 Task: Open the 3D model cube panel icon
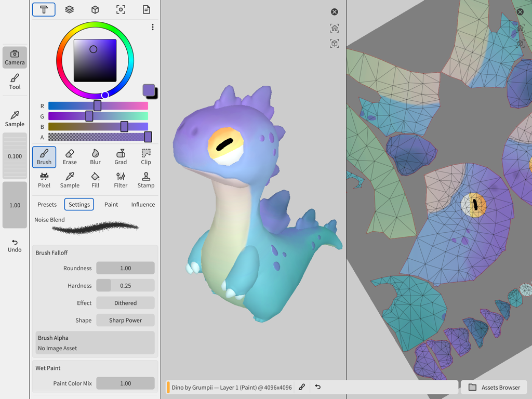click(95, 9)
